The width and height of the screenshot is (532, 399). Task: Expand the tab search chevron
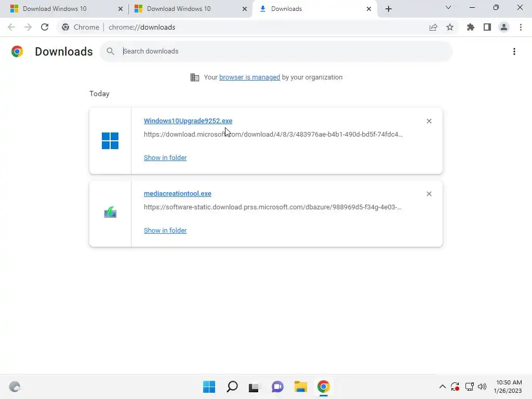coord(448,7)
